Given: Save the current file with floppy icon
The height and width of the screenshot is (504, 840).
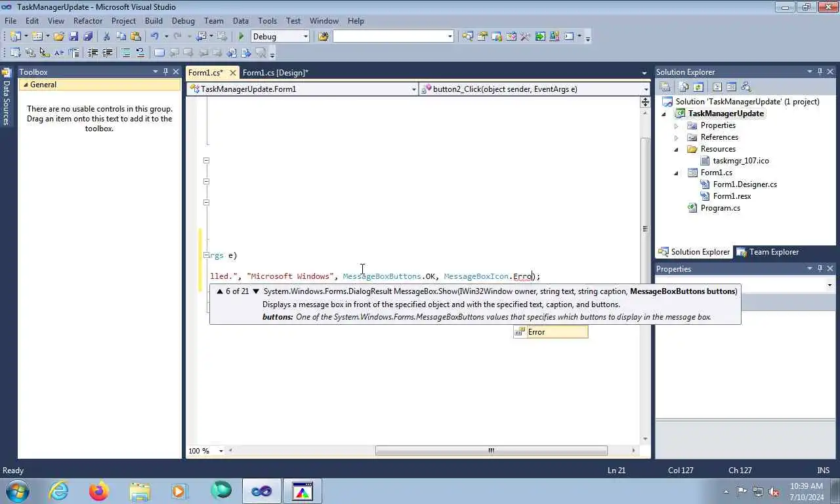Looking at the screenshot, I should 73,37.
